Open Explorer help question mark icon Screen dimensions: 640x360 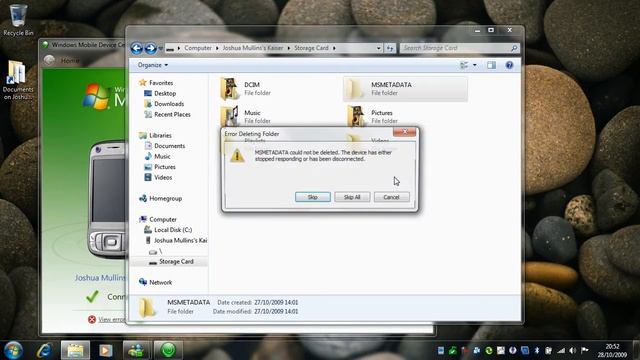509,65
